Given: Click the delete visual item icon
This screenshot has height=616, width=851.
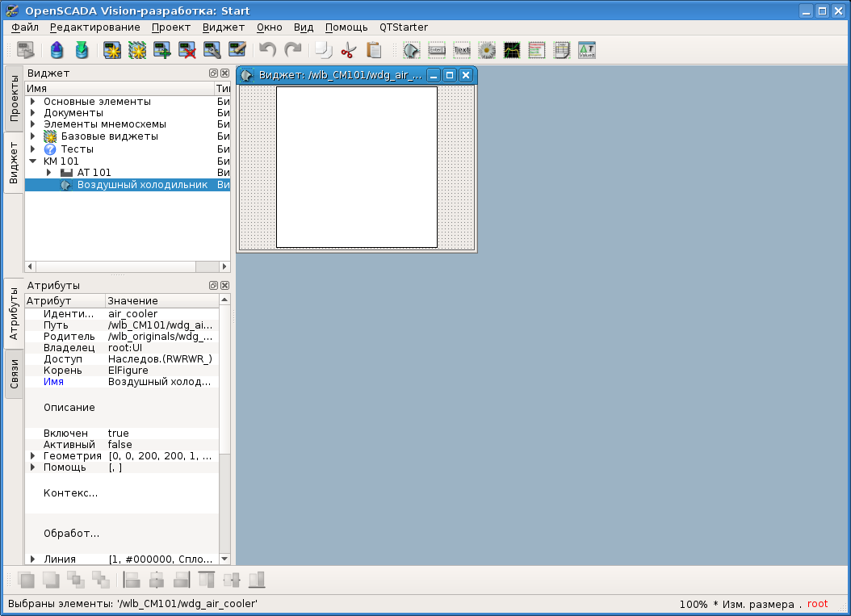Looking at the screenshot, I should tap(187, 50).
